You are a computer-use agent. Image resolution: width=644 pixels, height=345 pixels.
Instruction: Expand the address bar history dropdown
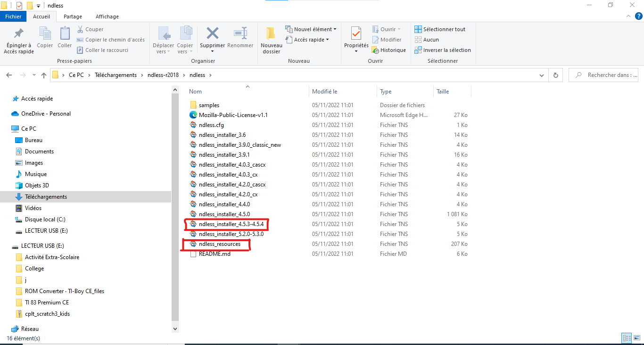(542, 75)
